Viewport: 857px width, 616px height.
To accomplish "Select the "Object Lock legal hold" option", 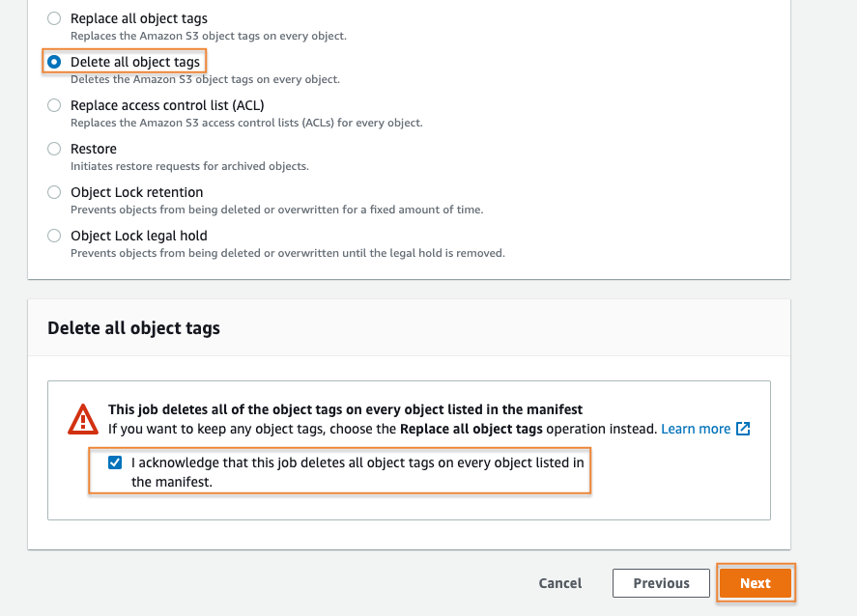I will (x=53, y=236).
